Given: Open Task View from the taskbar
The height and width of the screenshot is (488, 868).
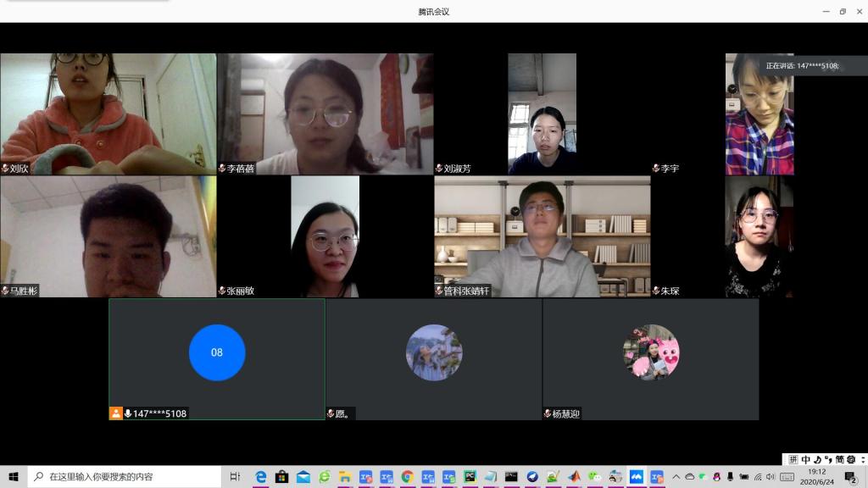Looking at the screenshot, I should [x=235, y=477].
